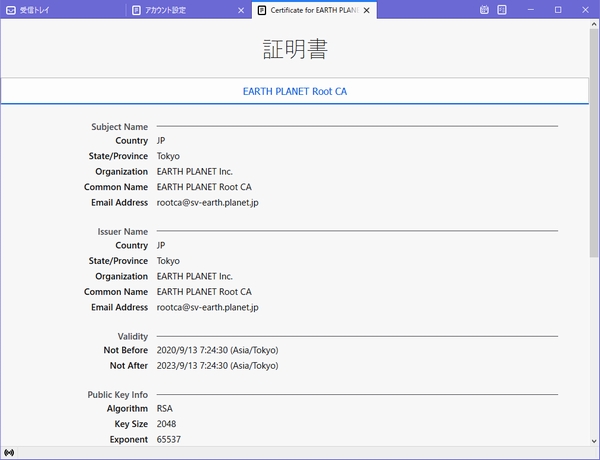This screenshot has height=460, width=600.
Task: Select the EARTH PLANET Root CA certificate tab
Action: point(295,91)
